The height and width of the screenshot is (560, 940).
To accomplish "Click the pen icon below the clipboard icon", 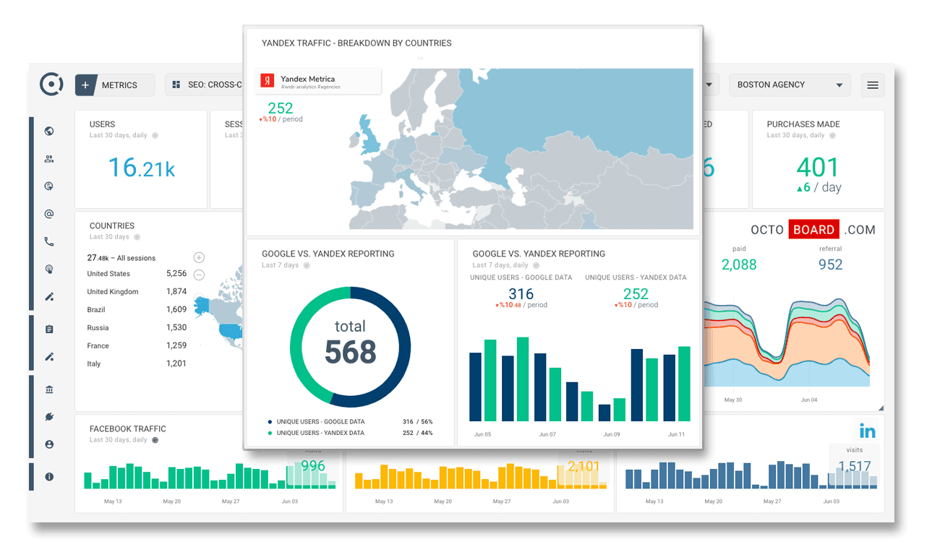I will 49,356.
